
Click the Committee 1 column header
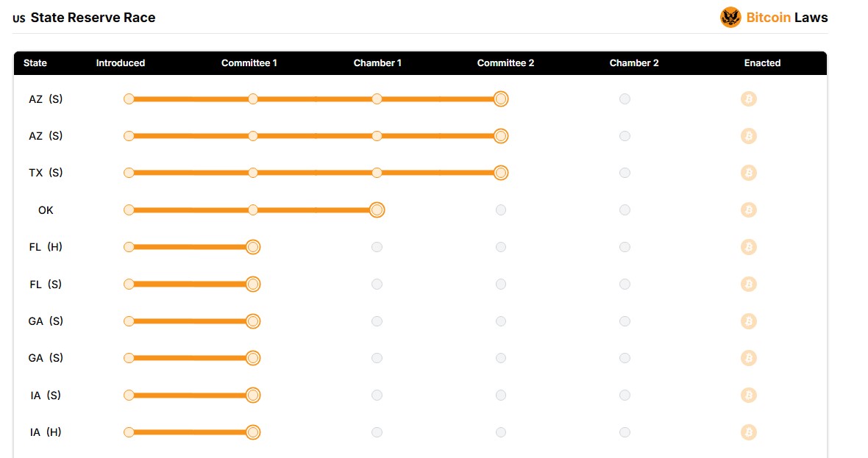click(249, 63)
